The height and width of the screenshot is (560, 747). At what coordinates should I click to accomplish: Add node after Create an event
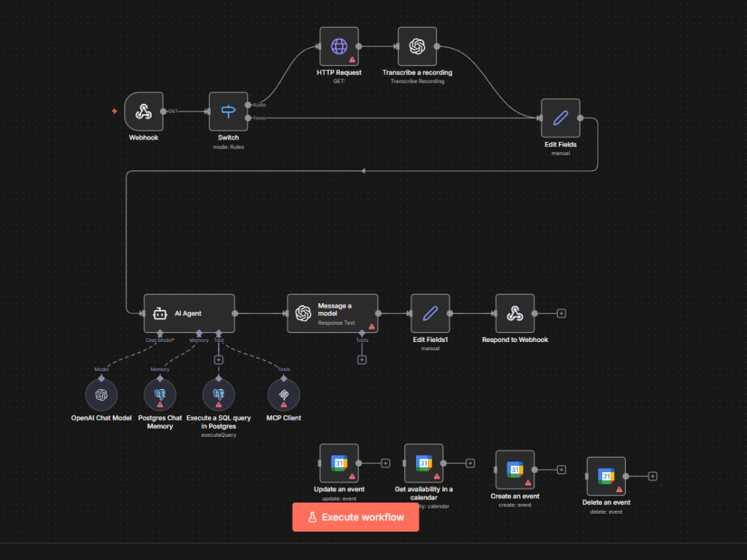561,470
